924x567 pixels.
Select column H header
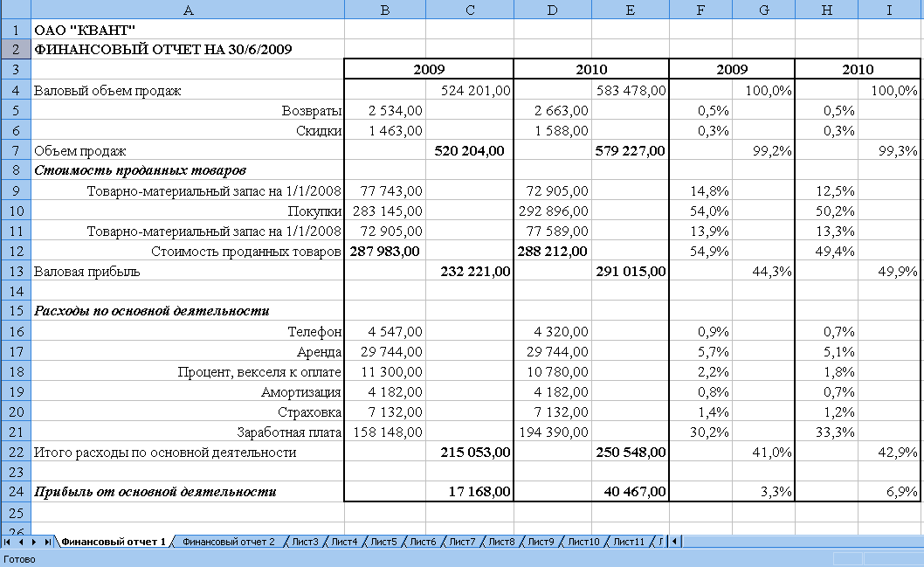pyautogui.click(x=827, y=10)
